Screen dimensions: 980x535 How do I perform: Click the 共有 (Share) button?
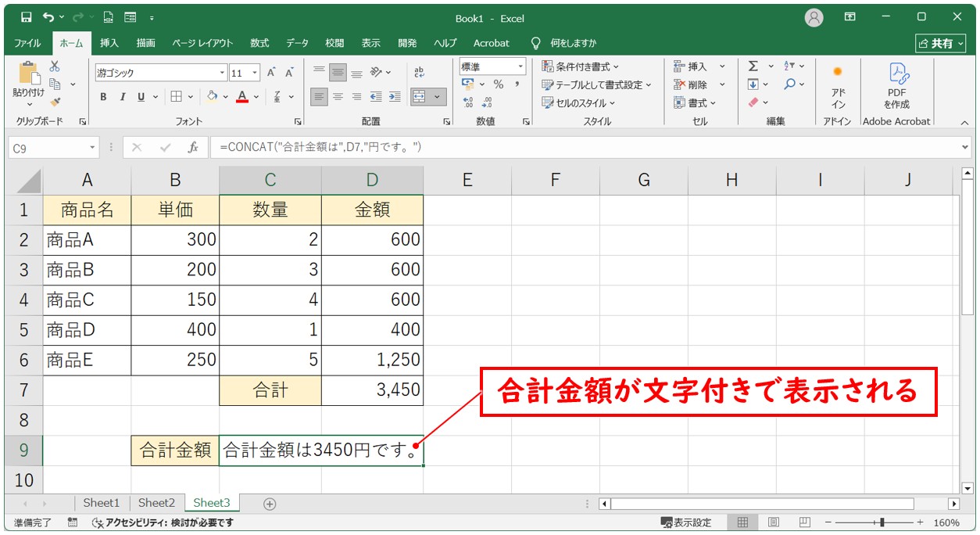940,43
